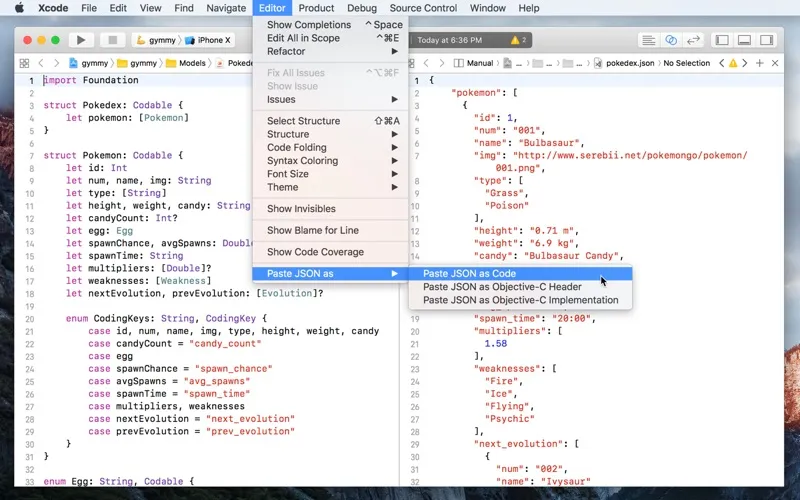The width and height of the screenshot is (800, 500).
Task: Jump to previous issue arrow
Action: (721, 63)
